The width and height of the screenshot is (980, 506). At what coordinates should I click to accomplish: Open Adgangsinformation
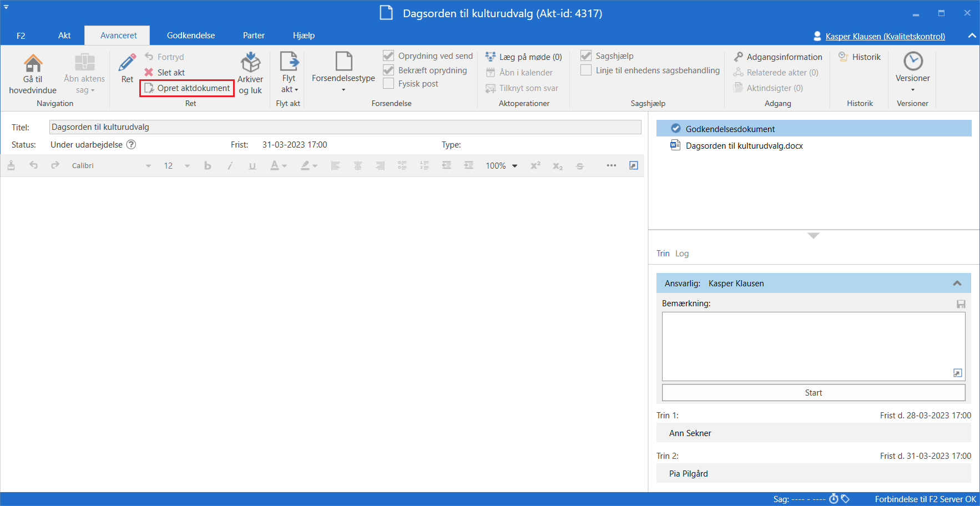pos(778,57)
